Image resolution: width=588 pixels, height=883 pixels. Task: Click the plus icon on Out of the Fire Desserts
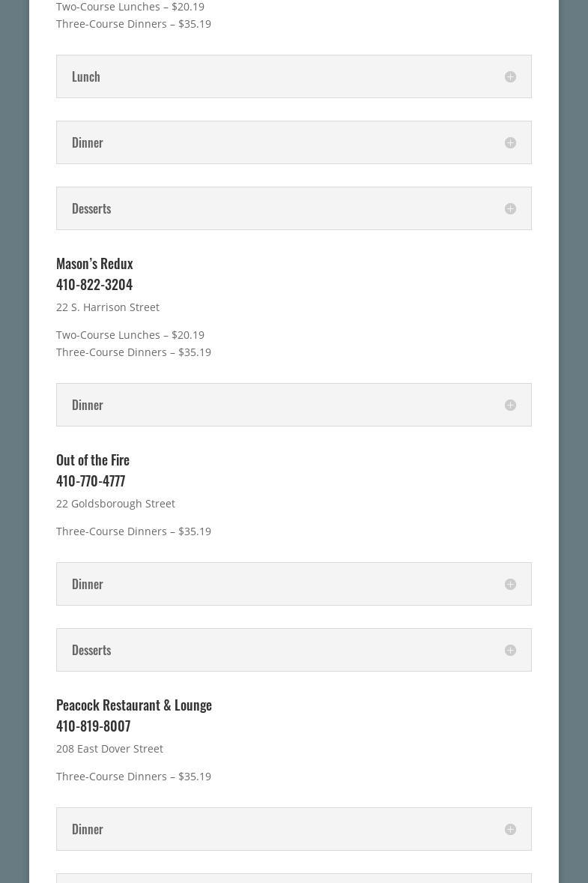(x=510, y=650)
